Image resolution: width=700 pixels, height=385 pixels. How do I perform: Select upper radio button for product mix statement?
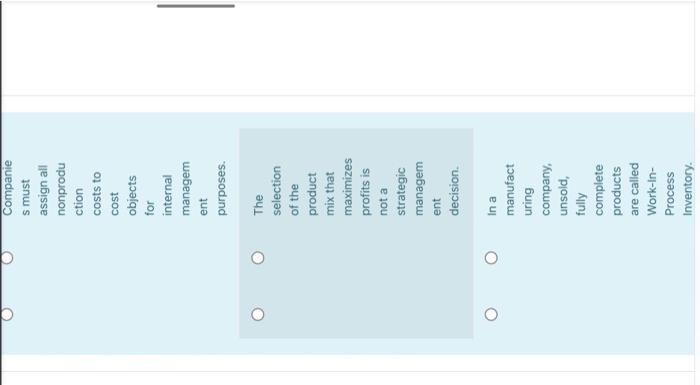pyautogui.click(x=258, y=258)
